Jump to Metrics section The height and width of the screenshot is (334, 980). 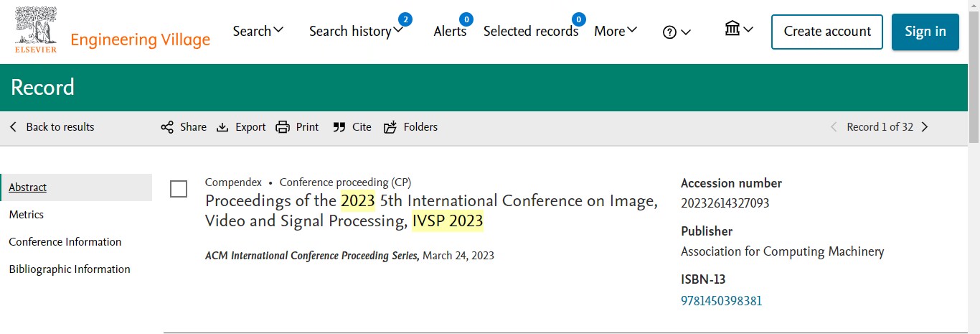pyautogui.click(x=26, y=215)
